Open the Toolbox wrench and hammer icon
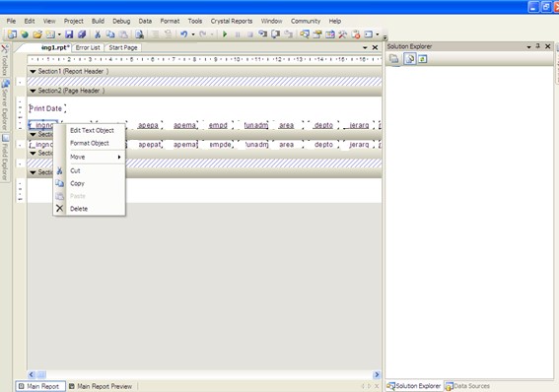 pos(343,34)
